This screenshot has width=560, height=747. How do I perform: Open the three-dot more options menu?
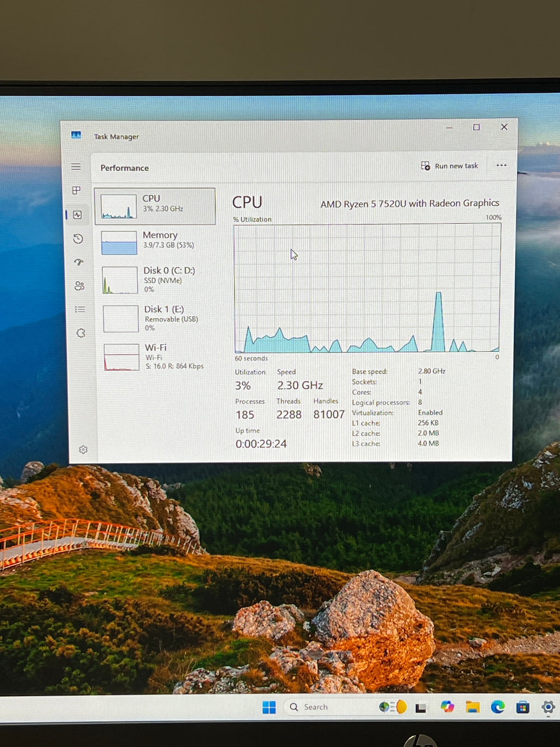pyautogui.click(x=501, y=165)
